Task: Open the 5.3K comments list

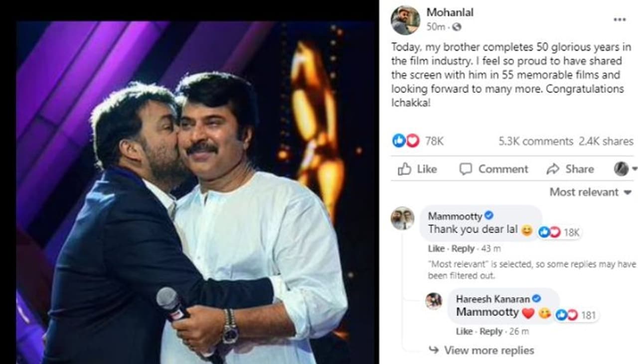Action: tap(535, 141)
